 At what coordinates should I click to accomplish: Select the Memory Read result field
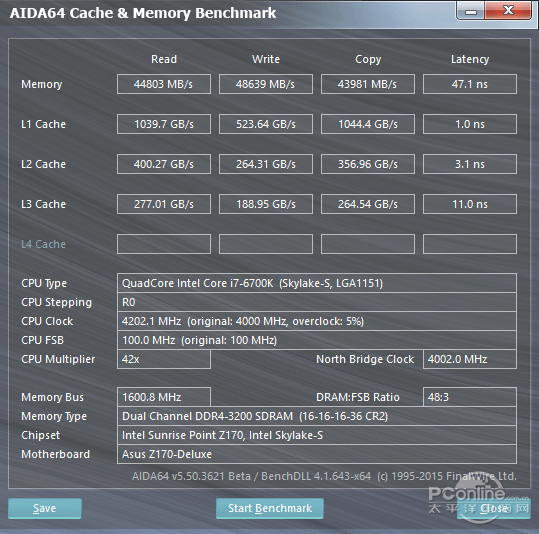[164, 84]
